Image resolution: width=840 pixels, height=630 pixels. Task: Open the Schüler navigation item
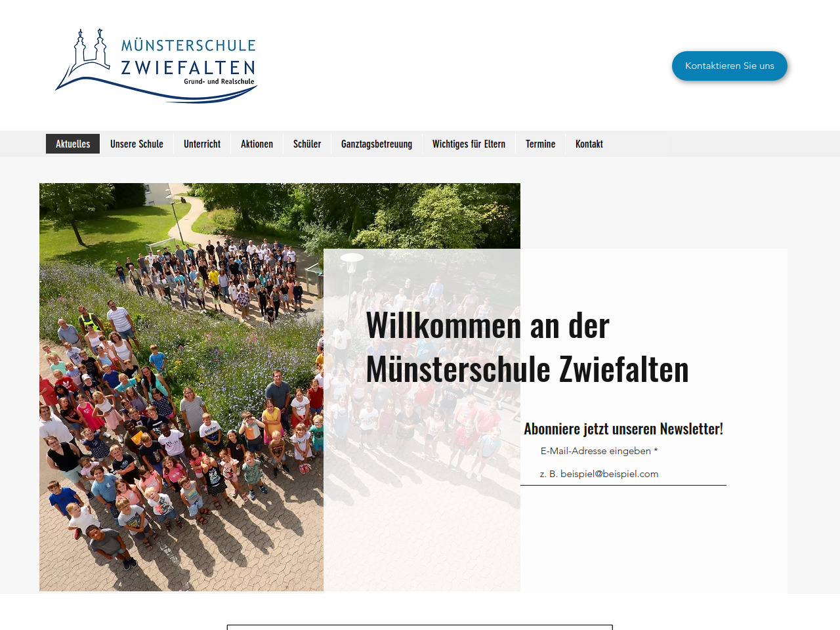pos(307,144)
